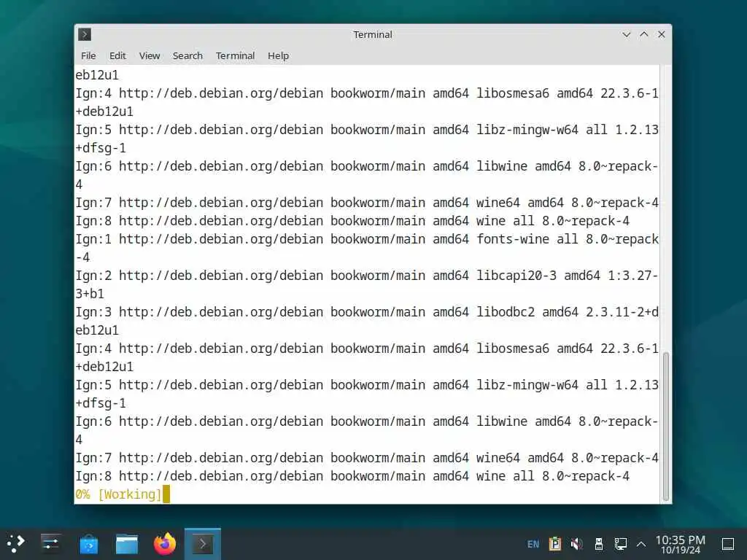Click the terminal cursor block
This screenshot has width=747, height=560.
pyautogui.click(x=166, y=494)
